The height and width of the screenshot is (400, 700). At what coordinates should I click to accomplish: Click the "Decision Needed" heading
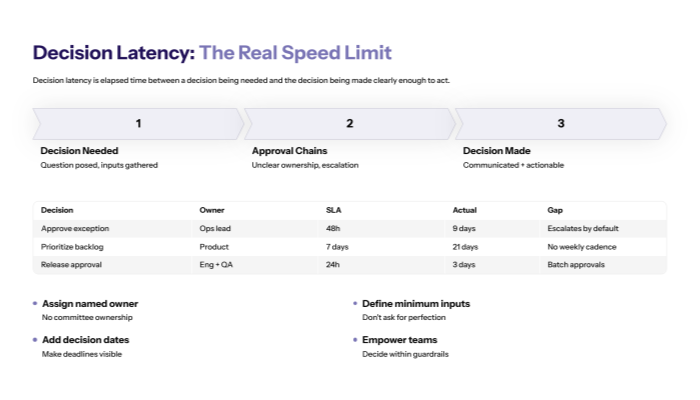[79, 151]
